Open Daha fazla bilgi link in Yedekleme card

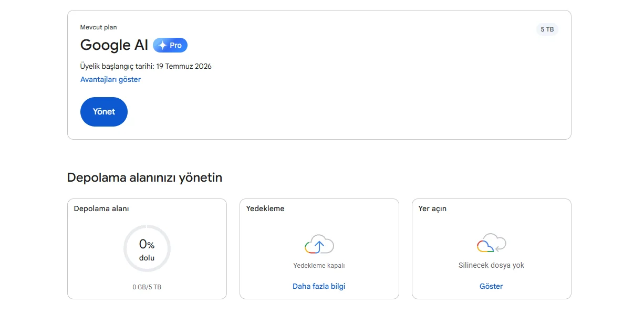319,286
